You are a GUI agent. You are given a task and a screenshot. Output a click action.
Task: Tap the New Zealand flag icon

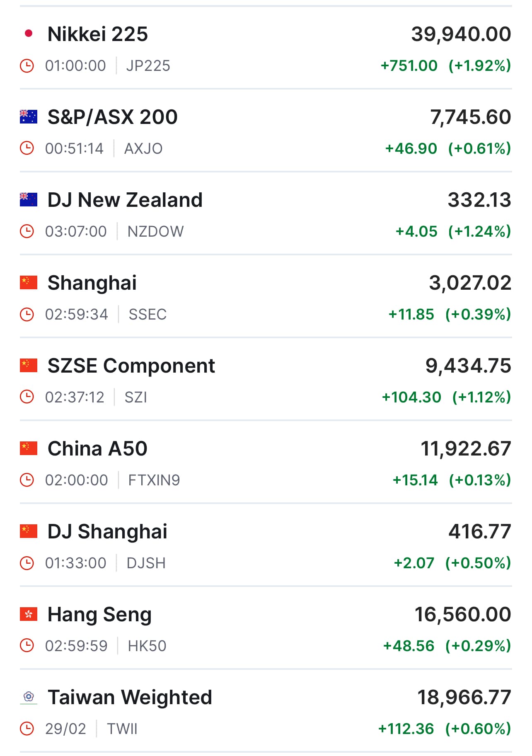[x=29, y=200]
